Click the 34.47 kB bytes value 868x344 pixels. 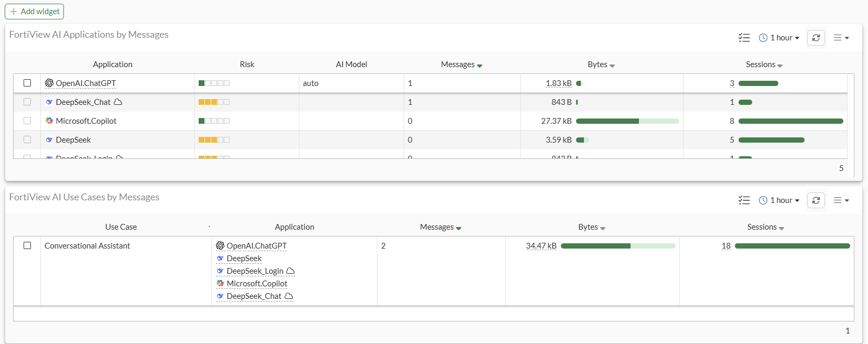tap(541, 245)
